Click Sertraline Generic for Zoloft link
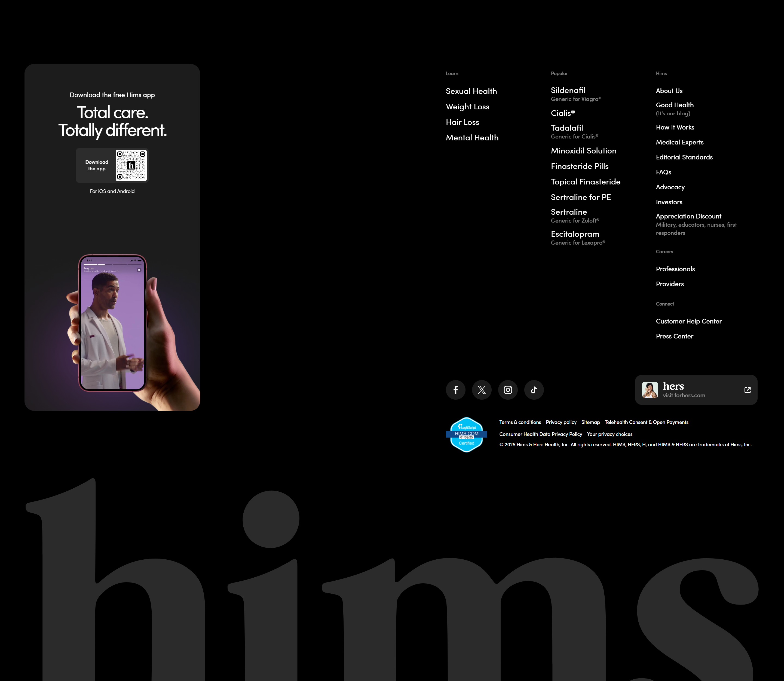This screenshot has height=681, width=784. point(575,216)
